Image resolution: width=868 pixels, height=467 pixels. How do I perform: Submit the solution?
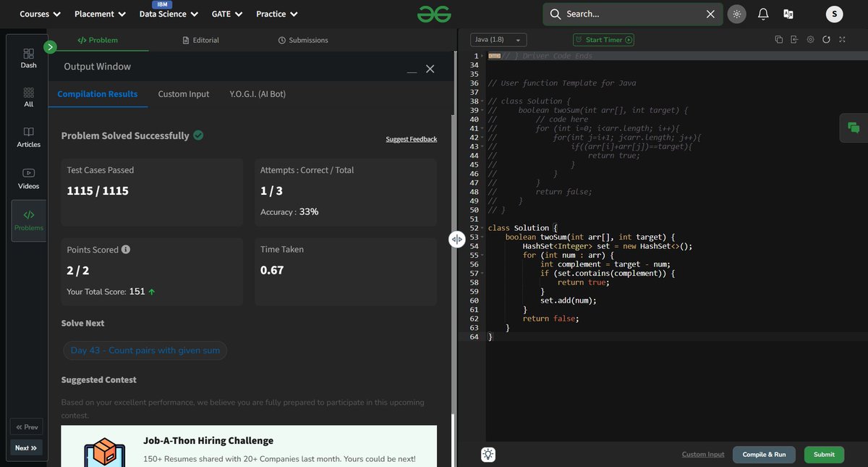823,454
